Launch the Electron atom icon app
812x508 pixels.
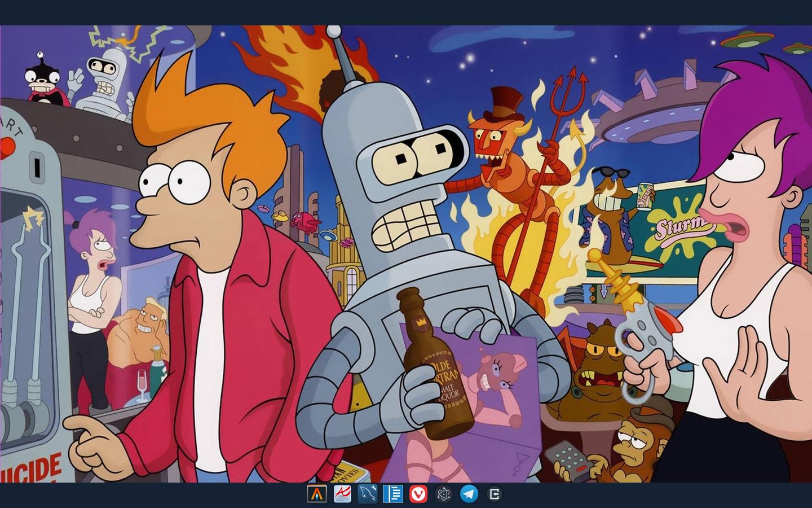tap(444, 494)
